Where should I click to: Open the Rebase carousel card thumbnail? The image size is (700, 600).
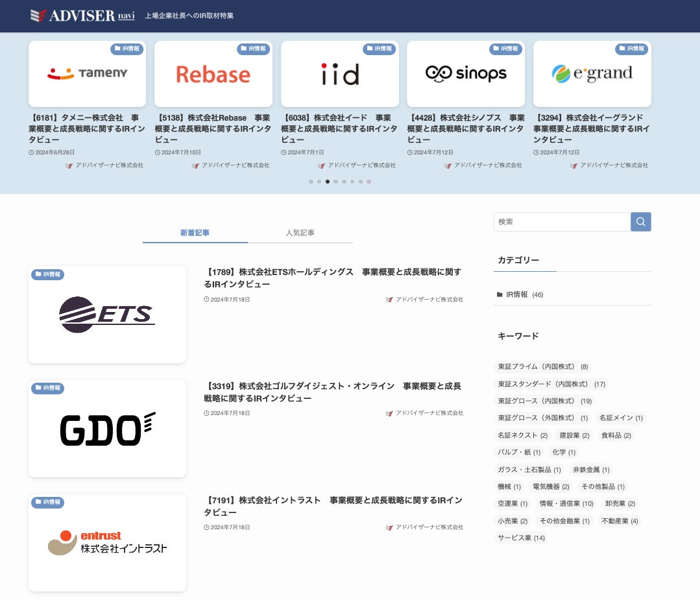(x=213, y=74)
